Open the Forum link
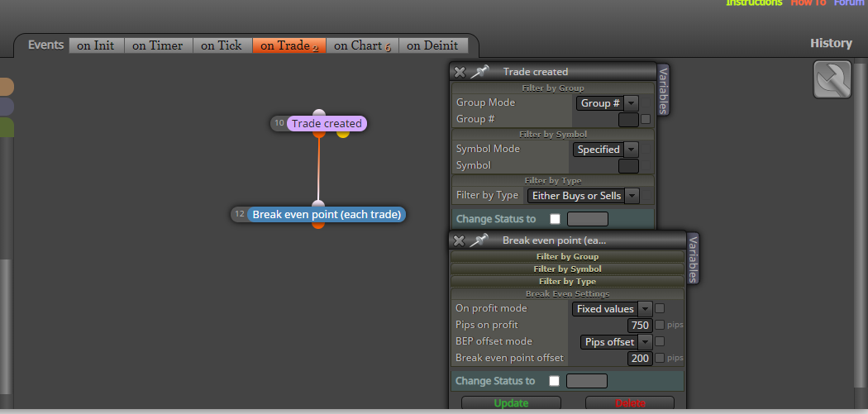This screenshot has width=868, height=414. click(849, 2)
